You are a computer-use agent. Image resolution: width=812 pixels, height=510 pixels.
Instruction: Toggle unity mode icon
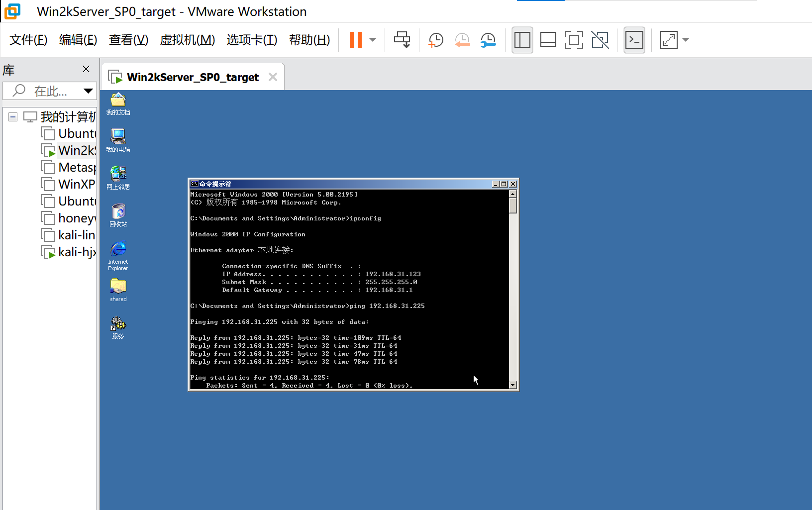[x=600, y=40]
